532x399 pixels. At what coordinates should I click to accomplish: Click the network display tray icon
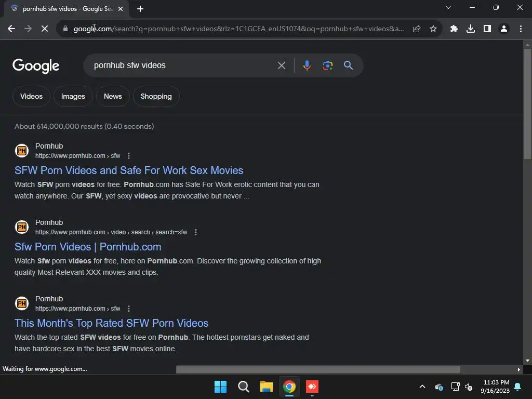pos(455,387)
